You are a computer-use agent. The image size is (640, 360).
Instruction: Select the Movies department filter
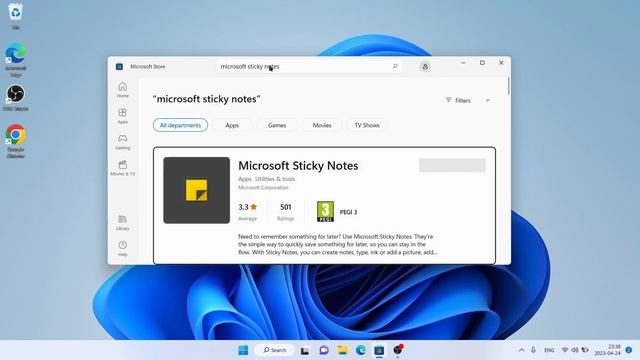coord(322,125)
